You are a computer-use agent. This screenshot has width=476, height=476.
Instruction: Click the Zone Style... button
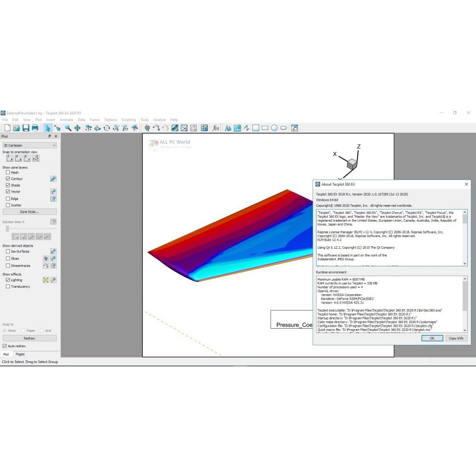tap(29, 212)
